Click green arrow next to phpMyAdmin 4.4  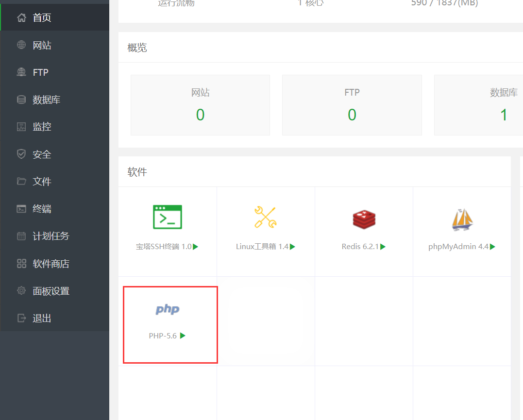[x=492, y=247]
